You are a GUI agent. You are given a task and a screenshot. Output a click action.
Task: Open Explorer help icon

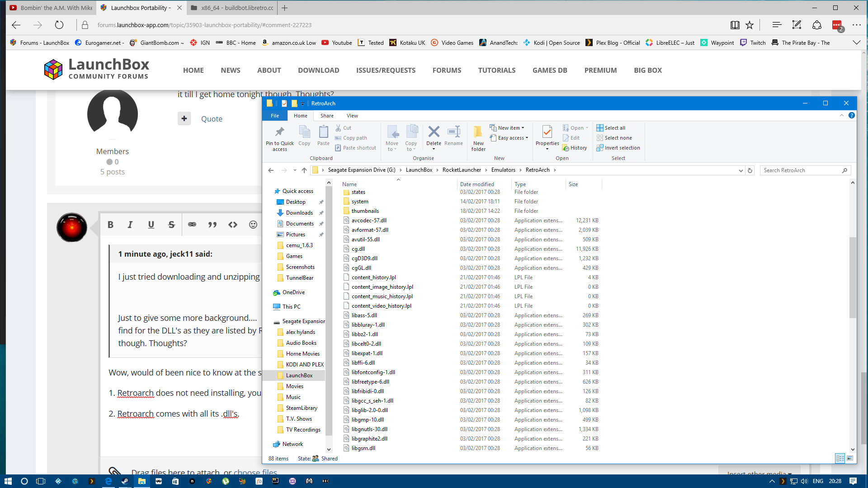(852, 116)
